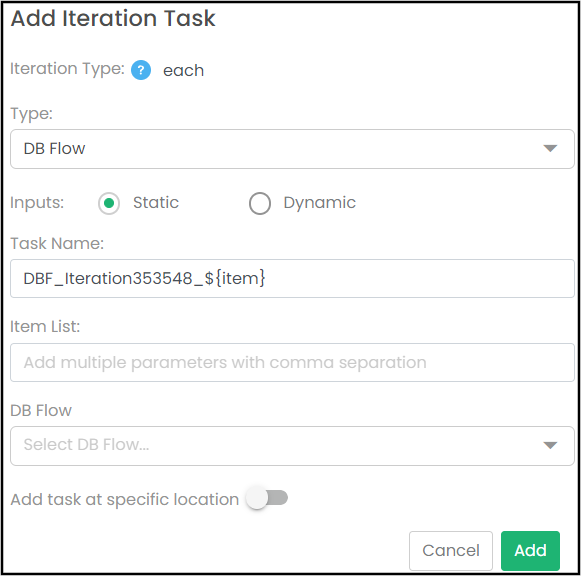Click the 'Task Name:' label
Image resolution: width=581 pixels, height=576 pixels.
click(57, 244)
